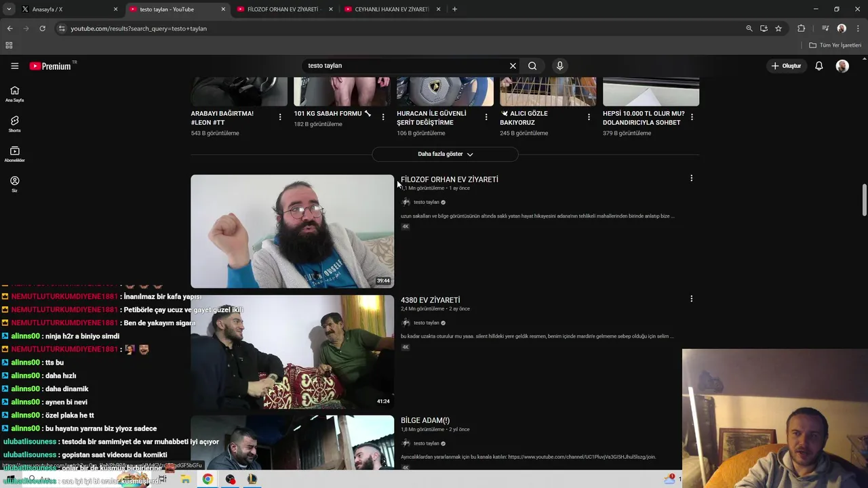
Task: Go back in Chrome
Action: [x=9, y=28]
